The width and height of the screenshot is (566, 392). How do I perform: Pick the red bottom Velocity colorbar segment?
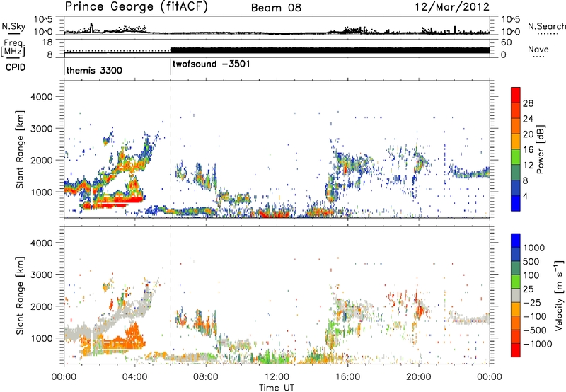click(516, 350)
